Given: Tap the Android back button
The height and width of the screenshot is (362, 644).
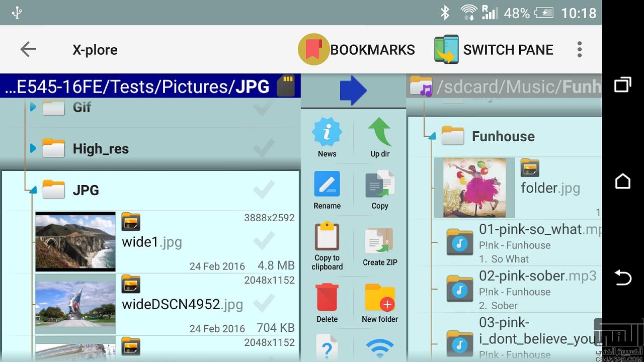Looking at the screenshot, I should pos(623,277).
